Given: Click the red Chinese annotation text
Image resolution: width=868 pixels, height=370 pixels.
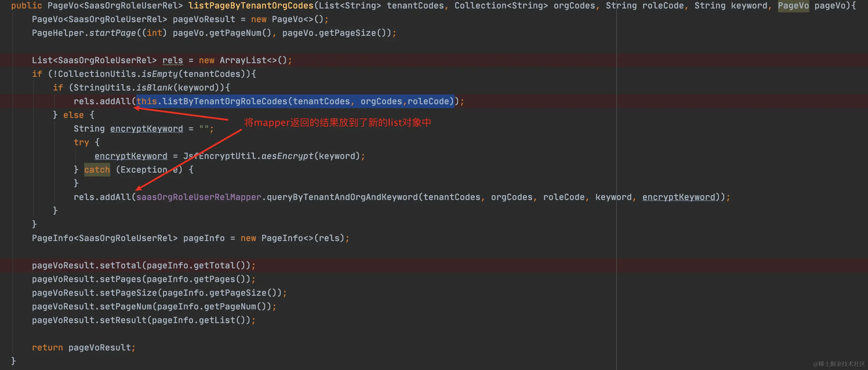Looking at the screenshot, I should pyautogui.click(x=337, y=122).
